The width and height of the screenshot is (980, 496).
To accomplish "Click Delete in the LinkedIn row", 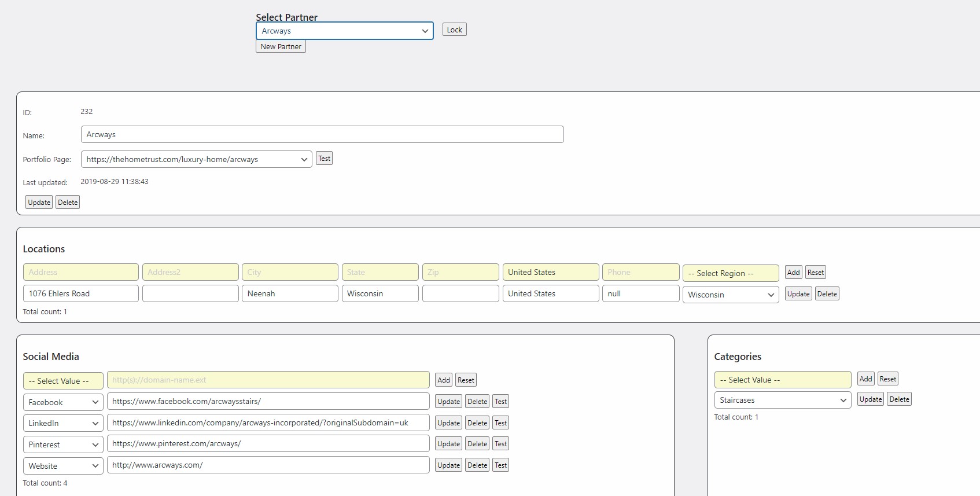I will pyautogui.click(x=477, y=422).
